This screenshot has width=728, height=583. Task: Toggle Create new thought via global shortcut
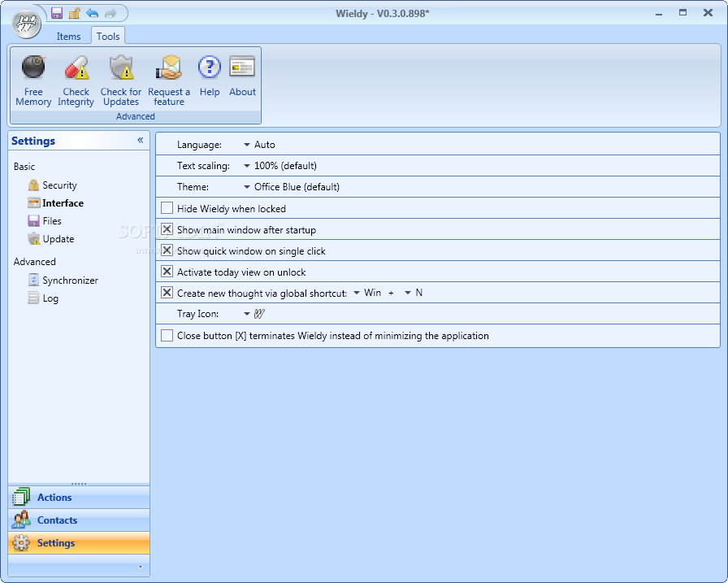167,293
